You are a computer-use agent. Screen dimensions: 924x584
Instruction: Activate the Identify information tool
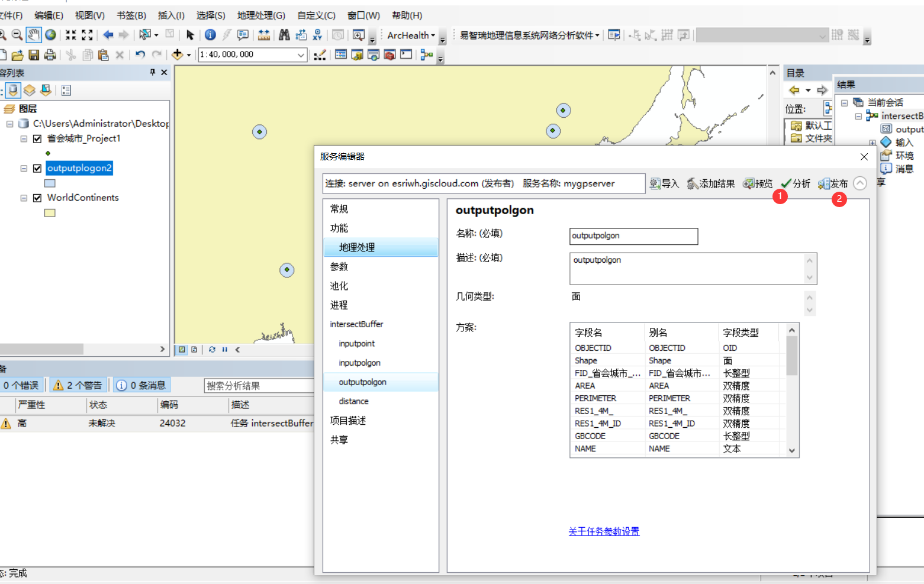click(x=210, y=35)
